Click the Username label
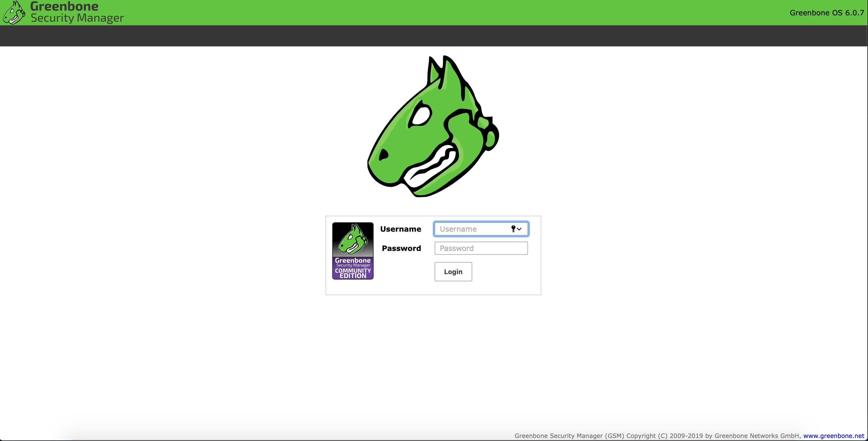Screen dimensions: 868x441 click(400, 229)
